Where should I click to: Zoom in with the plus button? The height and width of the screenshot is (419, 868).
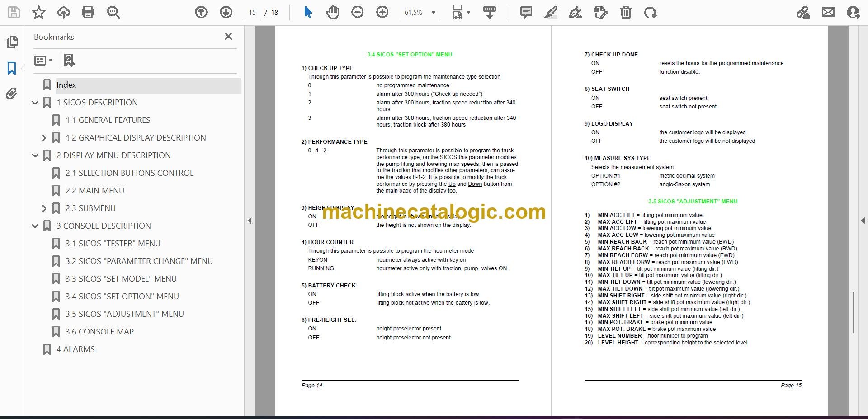click(382, 12)
